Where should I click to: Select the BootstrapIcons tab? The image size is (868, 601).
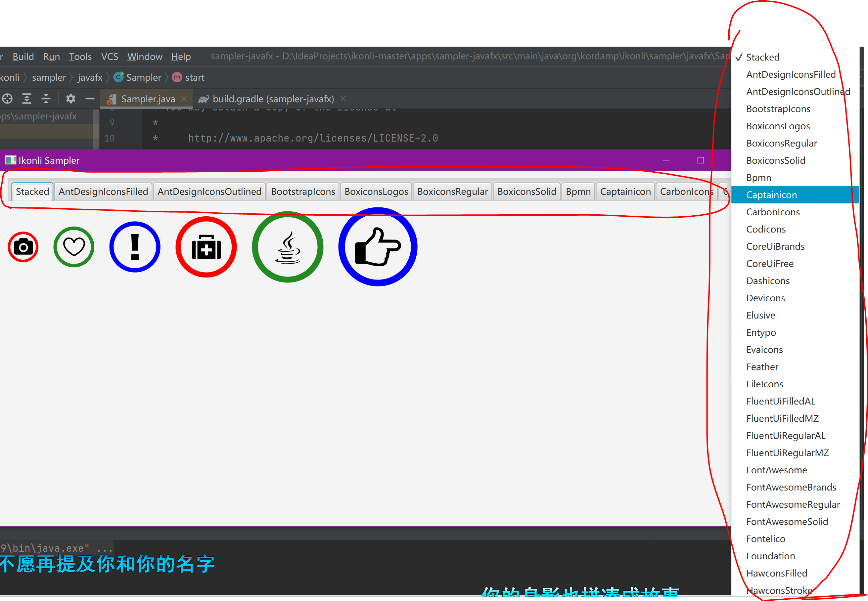click(303, 191)
